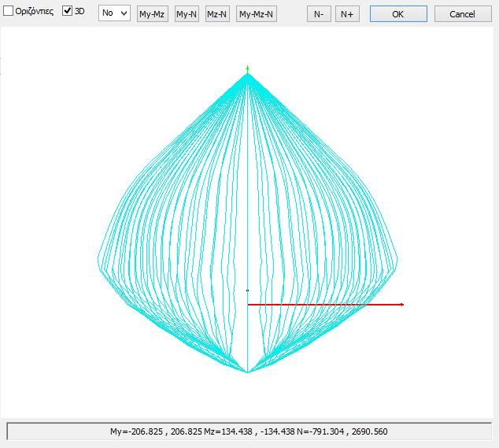Show the My-Mz interaction diagram
Image resolution: width=499 pixels, height=448 pixels.
point(152,14)
